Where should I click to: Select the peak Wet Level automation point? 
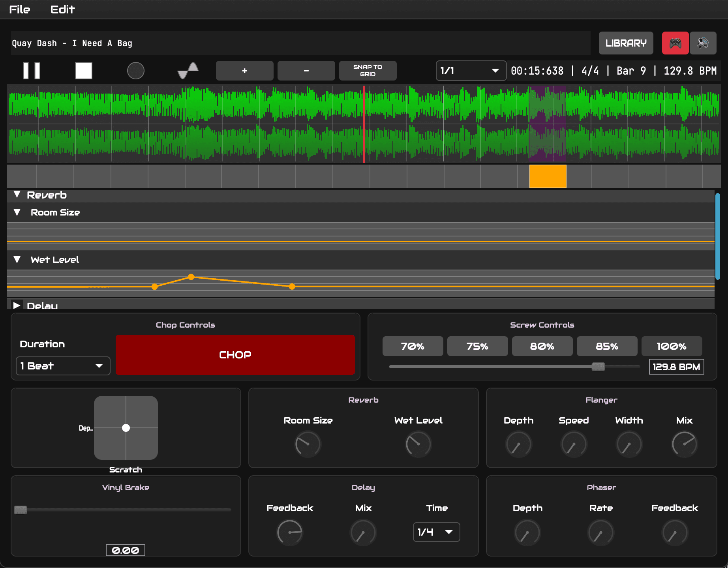click(191, 277)
